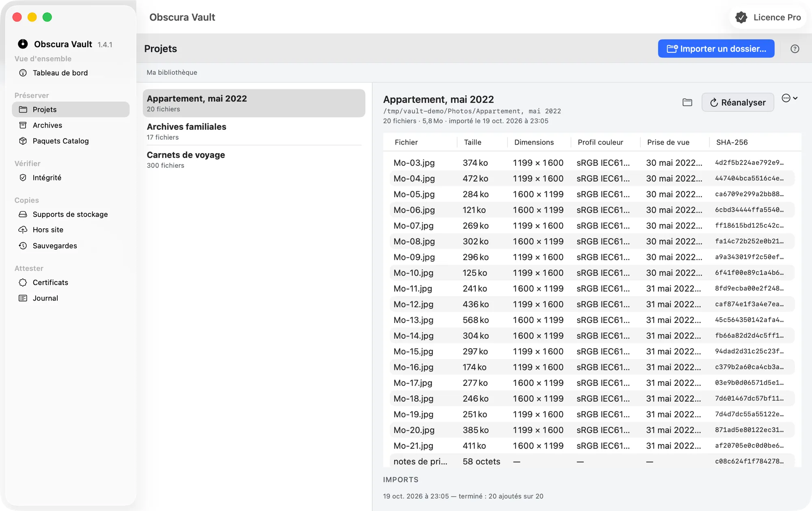Viewport: 812px width, 511px height.
Task: Click the Réanalyser button
Action: 738,102
